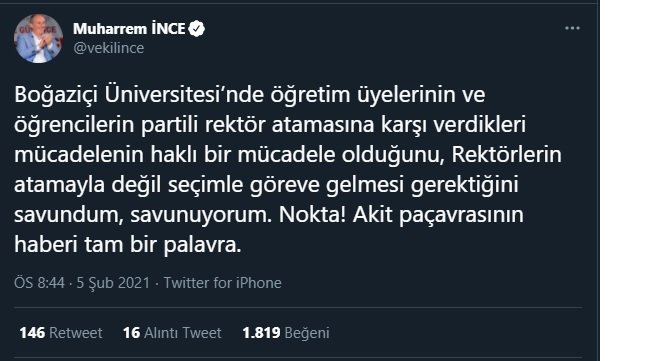The image size is (652, 361).
Task: Click the phrase Akit paçavrasının in the tweet
Action: [438, 215]
